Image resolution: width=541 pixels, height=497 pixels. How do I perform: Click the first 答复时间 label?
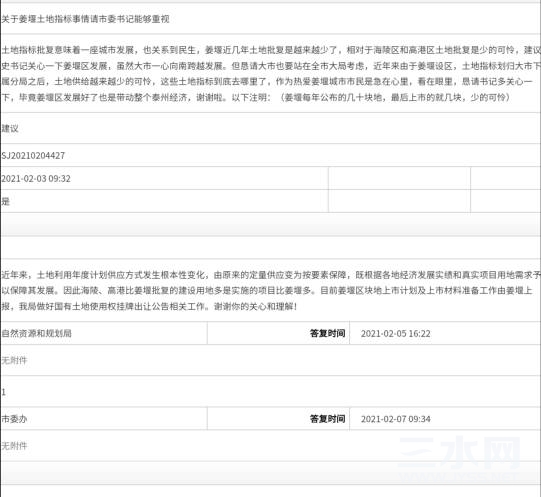(327, 333)
